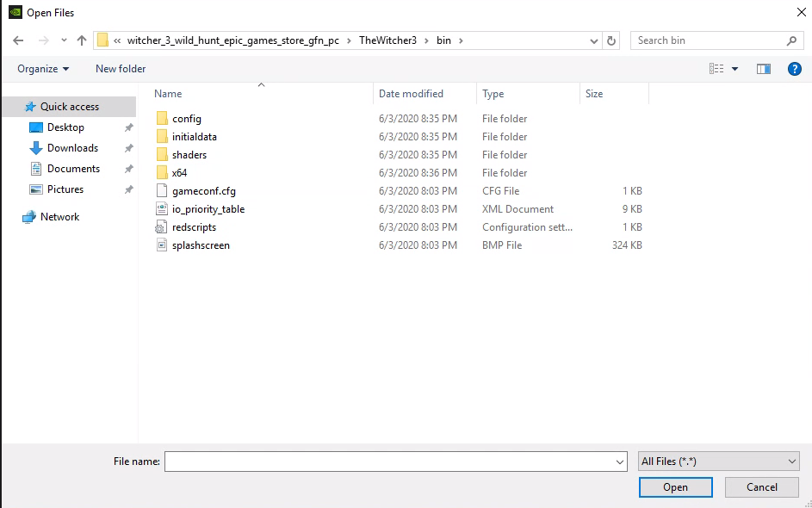Open the Organize dropdown menu
The height and width of the screenshot is (508, 812).
[43, 69]
